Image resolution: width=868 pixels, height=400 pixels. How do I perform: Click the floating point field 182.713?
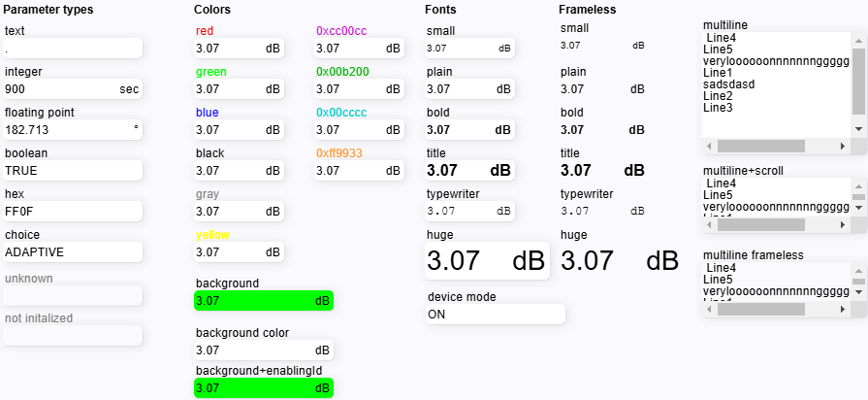pos(73,129)
